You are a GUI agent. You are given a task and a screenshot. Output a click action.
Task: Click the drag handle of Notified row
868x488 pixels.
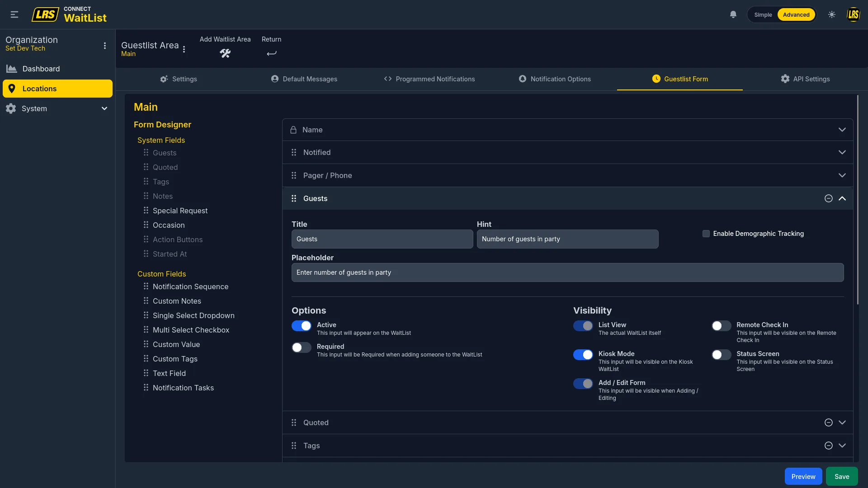294,152
